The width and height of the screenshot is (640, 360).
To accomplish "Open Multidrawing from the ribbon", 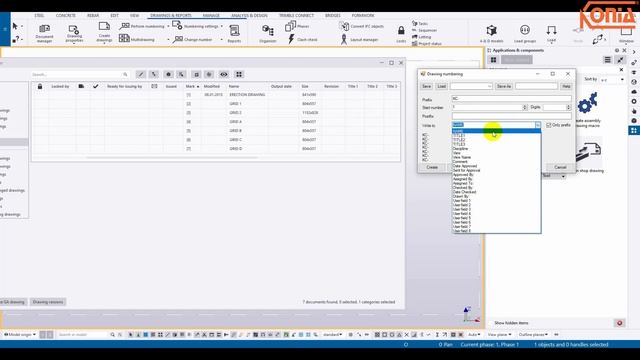I will click(x=137, y=39).
